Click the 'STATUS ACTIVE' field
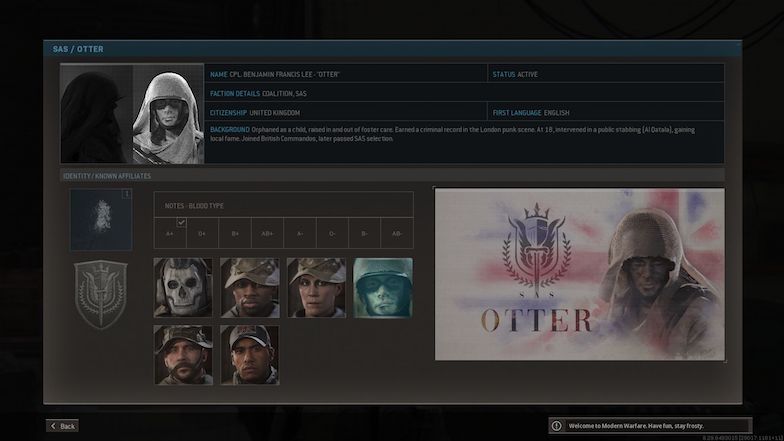Image resolution: width=784 pixels, height=441 pixels. point(606,74)
